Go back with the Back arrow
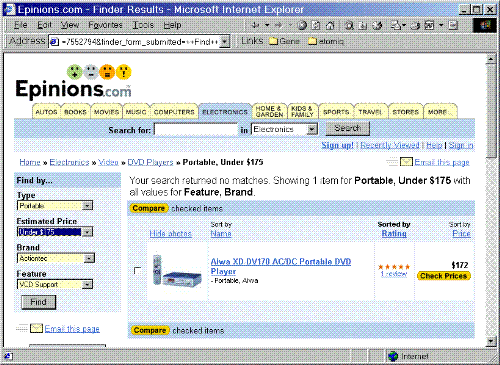Viewport: 500px width, 365px height. (x=255, y=25)
